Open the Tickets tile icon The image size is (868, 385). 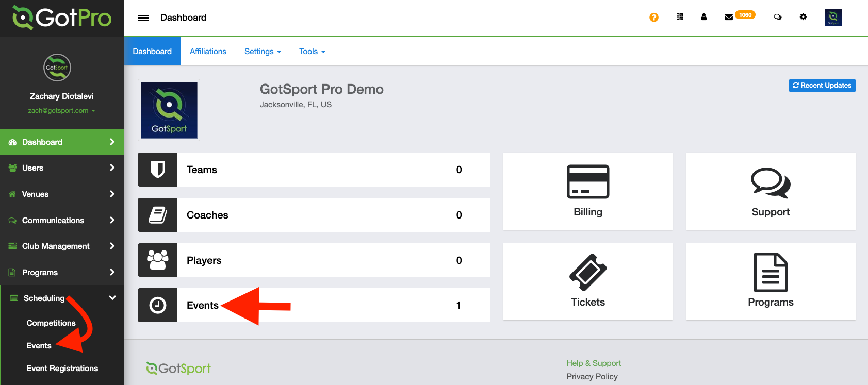[x=587, y=273]
